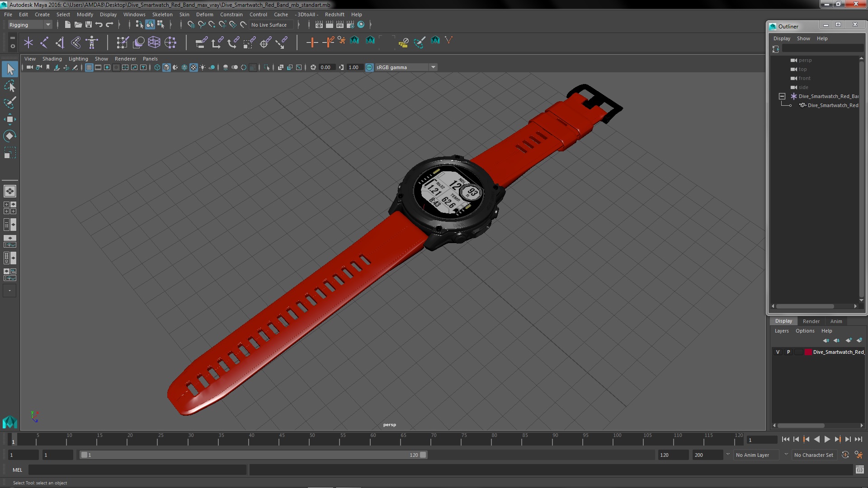Redo the last action
This screenshot has height=488, width=868.
pos(109,25)
